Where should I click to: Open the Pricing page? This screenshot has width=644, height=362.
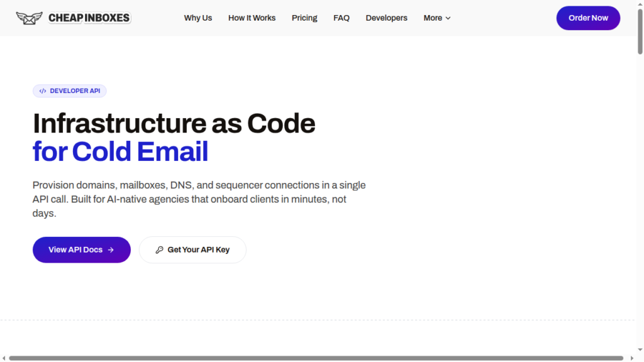304,18
